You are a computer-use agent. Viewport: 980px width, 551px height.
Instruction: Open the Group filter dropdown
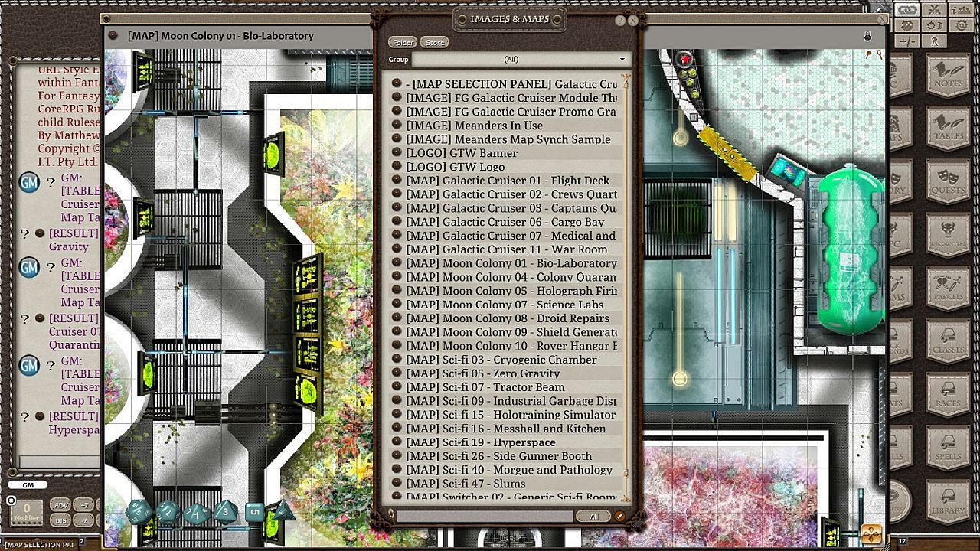point(521,60)
